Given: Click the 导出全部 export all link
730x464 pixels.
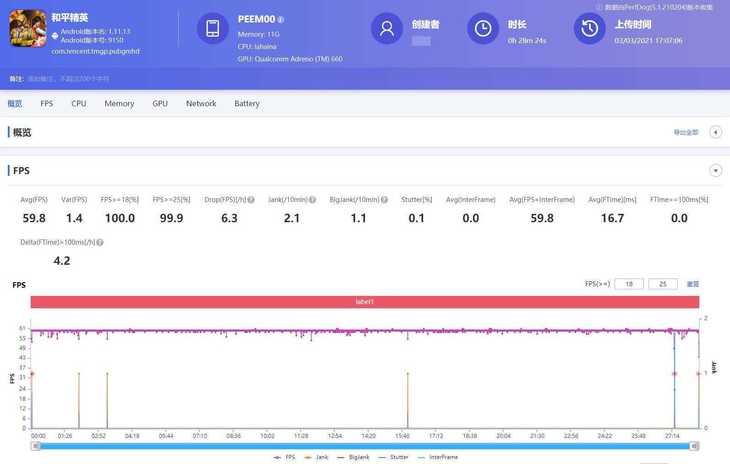Looking at the screenshot, I should (685, 132).
